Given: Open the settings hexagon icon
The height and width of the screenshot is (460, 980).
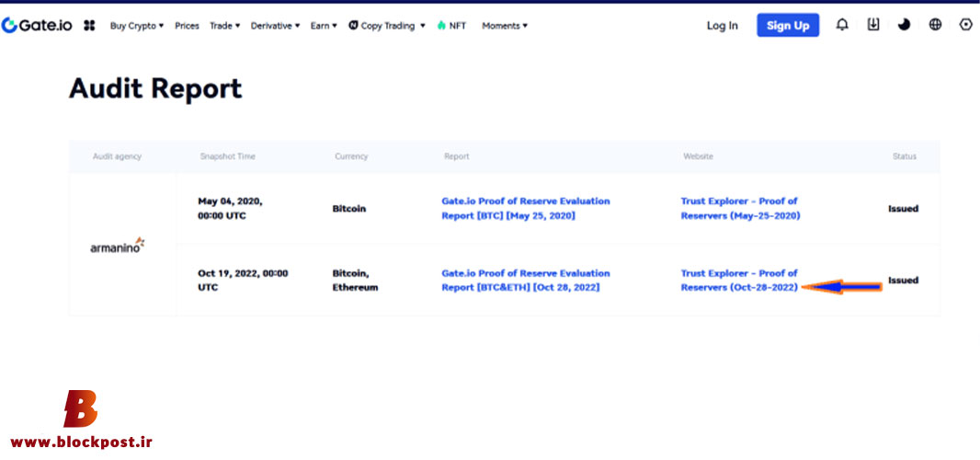Looking at the screenshot, I should pos(965,25).
